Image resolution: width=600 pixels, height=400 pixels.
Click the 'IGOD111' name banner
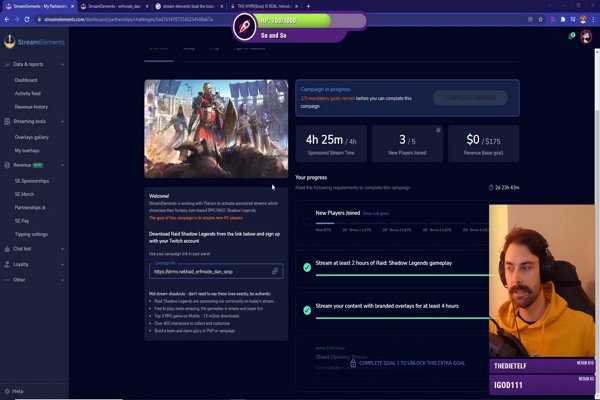[542, 385]
